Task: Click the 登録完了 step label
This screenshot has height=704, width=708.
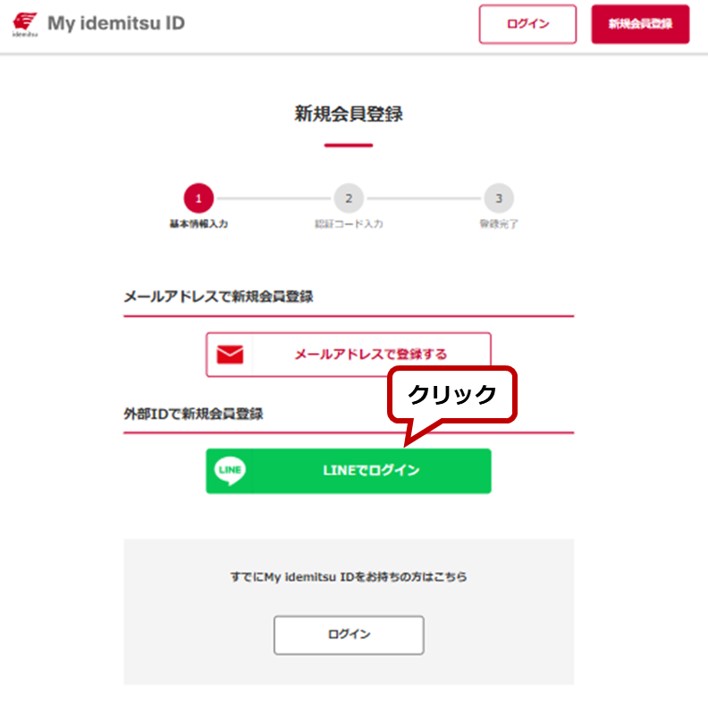Action: click(x=499, y=224)
